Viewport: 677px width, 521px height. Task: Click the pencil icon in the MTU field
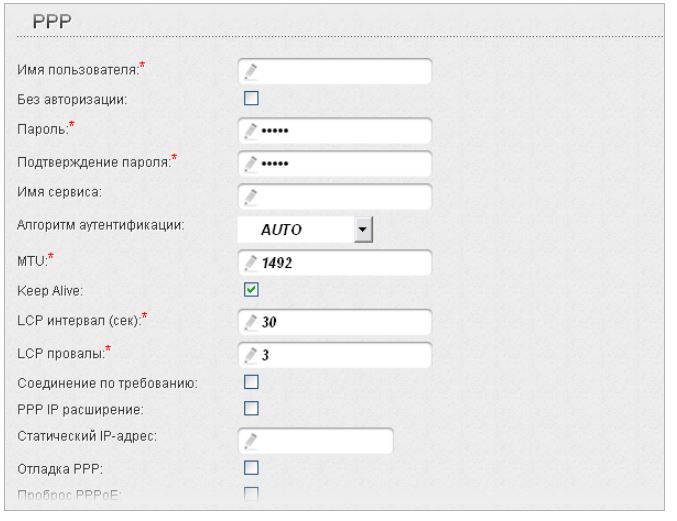[x=251, y=262]
